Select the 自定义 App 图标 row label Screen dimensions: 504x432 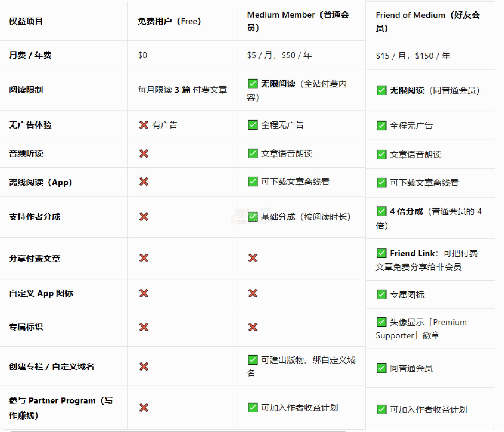pos(41,293)
